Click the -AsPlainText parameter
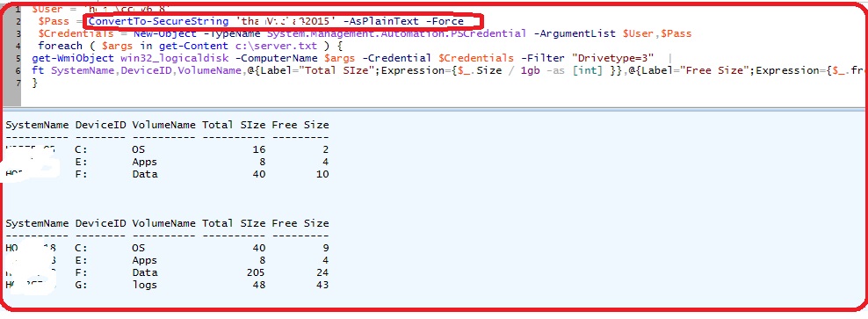 380,21
